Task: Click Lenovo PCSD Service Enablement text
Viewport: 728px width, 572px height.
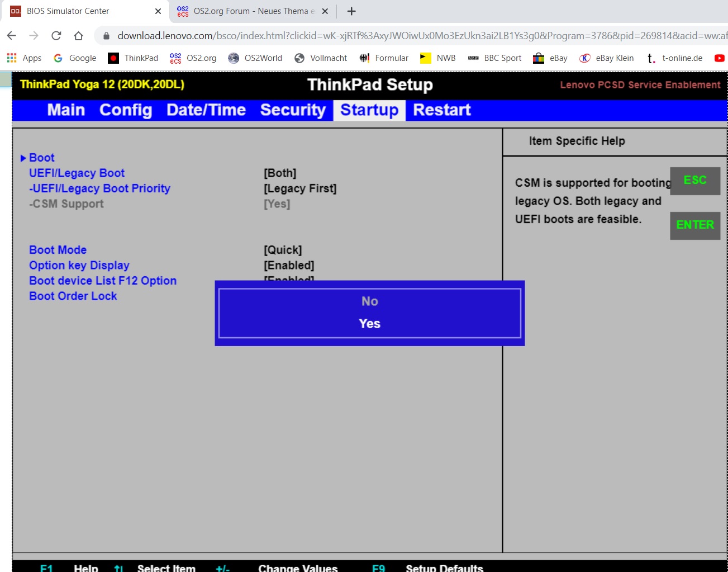Action: click(640, 85)
